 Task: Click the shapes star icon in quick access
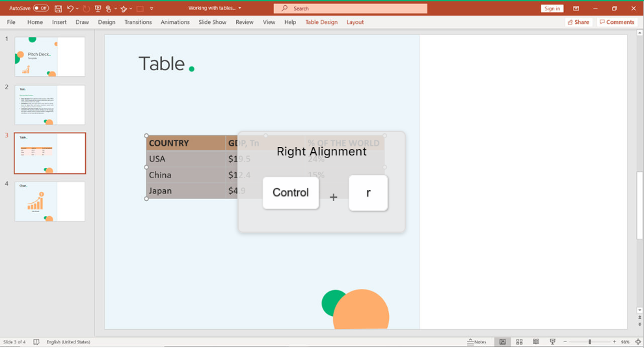124,8
